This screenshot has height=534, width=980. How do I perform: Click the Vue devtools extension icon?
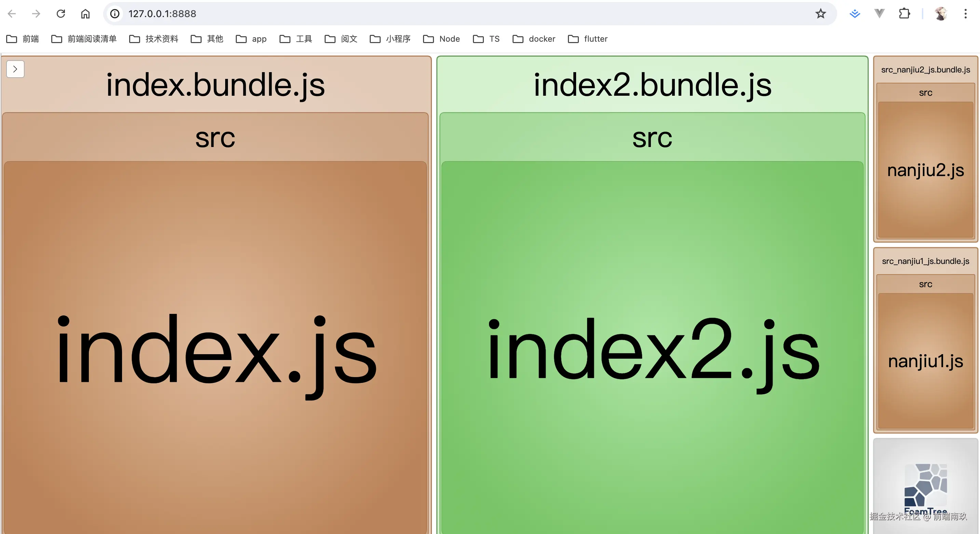point(879,14)
